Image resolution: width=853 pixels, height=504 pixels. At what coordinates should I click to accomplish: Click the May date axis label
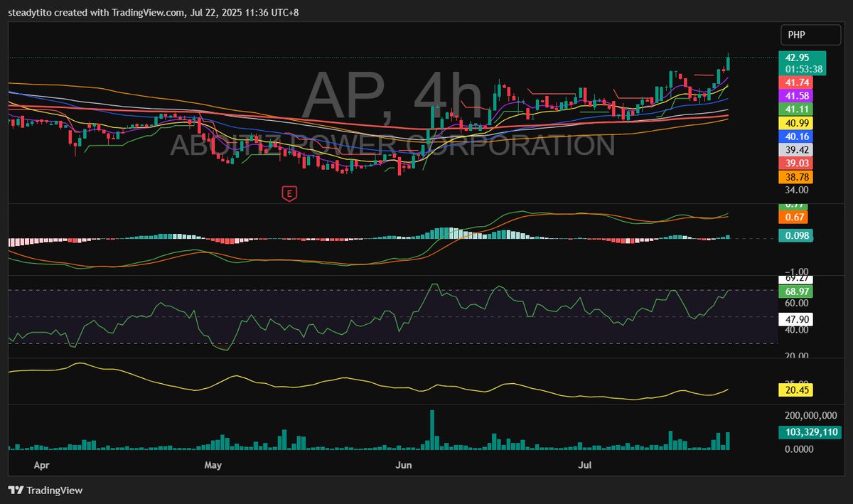pyautogui.click(x=213, y=466)
